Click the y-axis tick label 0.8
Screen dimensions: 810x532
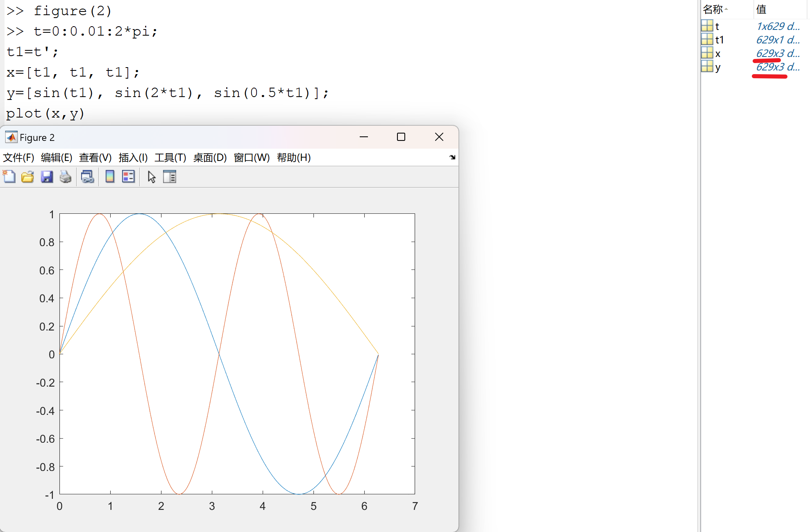(47, 242)
